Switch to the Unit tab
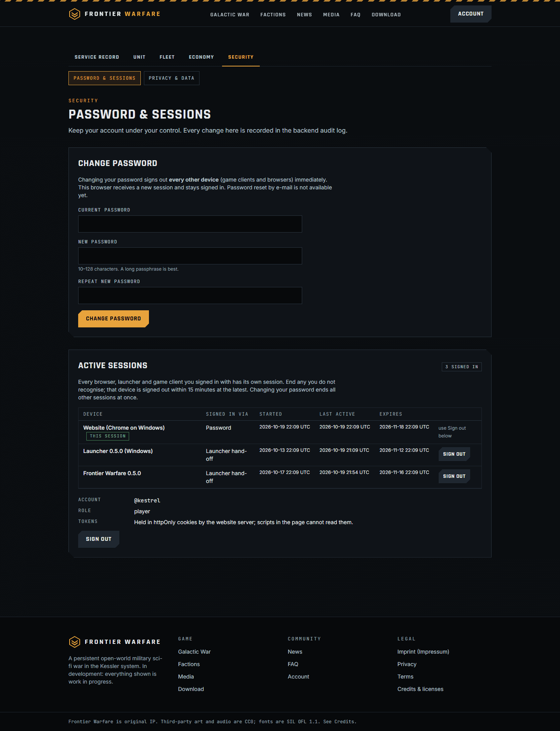 pos(139,57)
